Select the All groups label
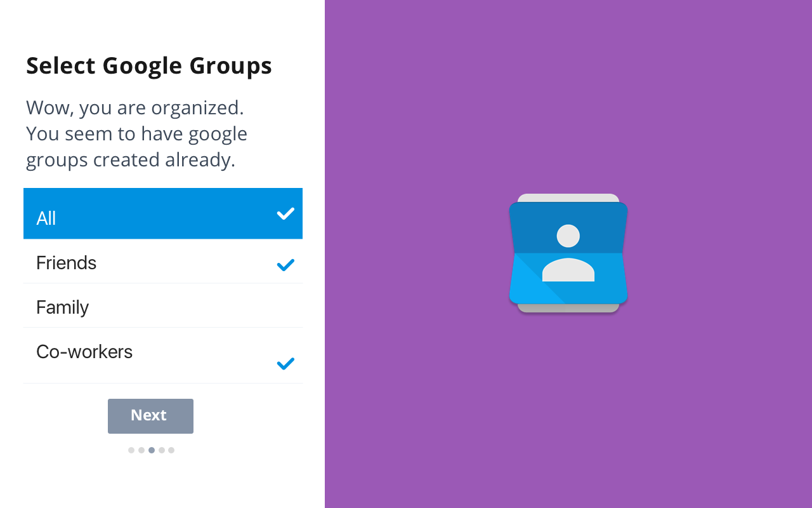 pos(46,218)
